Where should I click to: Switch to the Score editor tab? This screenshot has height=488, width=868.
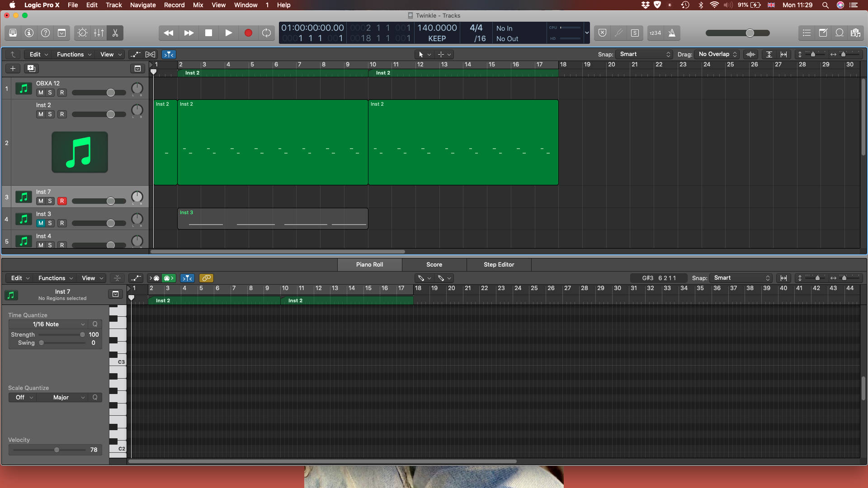[433, 264]
